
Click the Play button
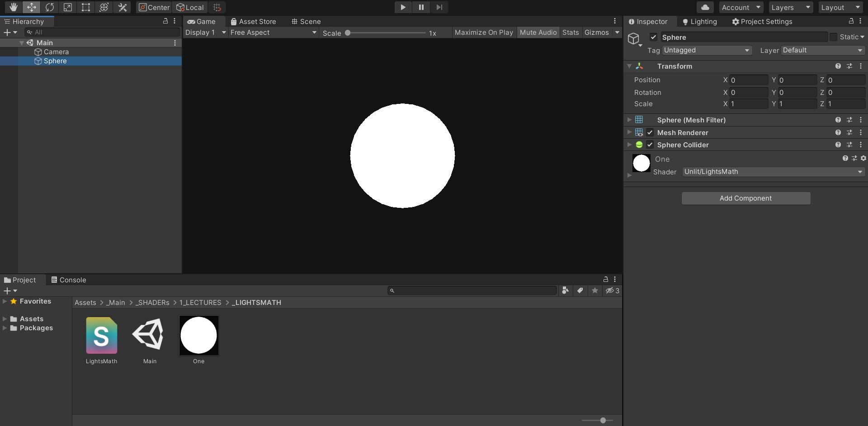pyautogui.click(x=403, y=7)
